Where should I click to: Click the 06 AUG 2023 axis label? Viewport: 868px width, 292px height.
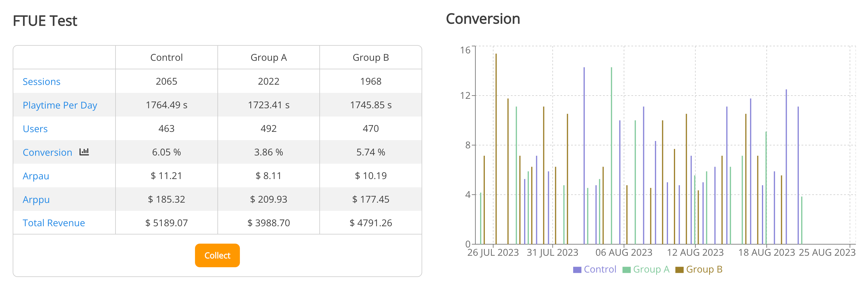[x=624, y=252]
